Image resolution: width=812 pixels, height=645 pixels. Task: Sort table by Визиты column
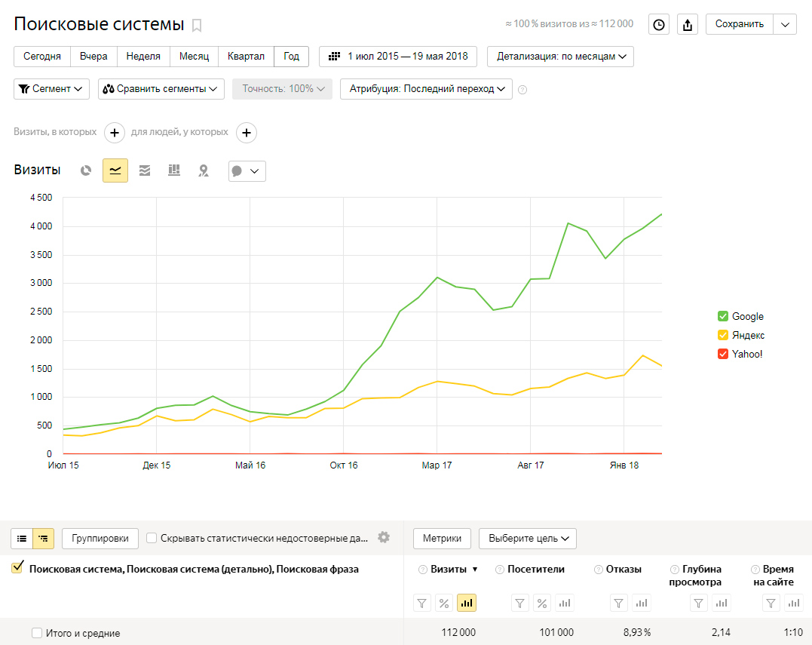[x=449, y=570]
